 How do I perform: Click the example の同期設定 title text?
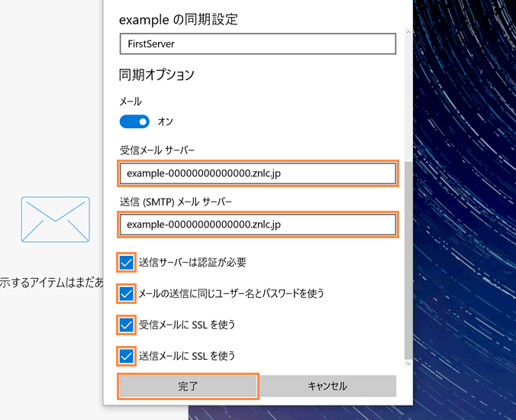pyautogui.click(x=179, y=20)
